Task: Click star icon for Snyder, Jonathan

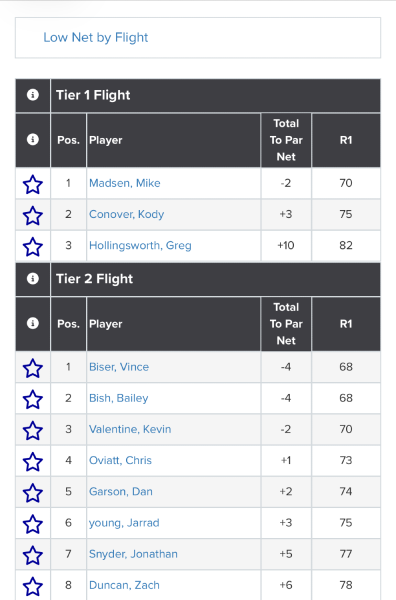Action: pos(33,555)
